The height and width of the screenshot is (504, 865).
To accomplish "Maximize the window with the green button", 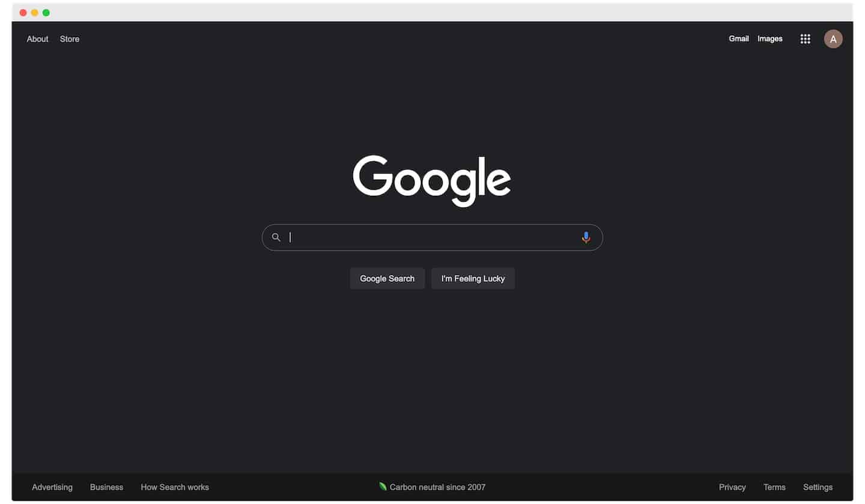I will pos(46,13).
